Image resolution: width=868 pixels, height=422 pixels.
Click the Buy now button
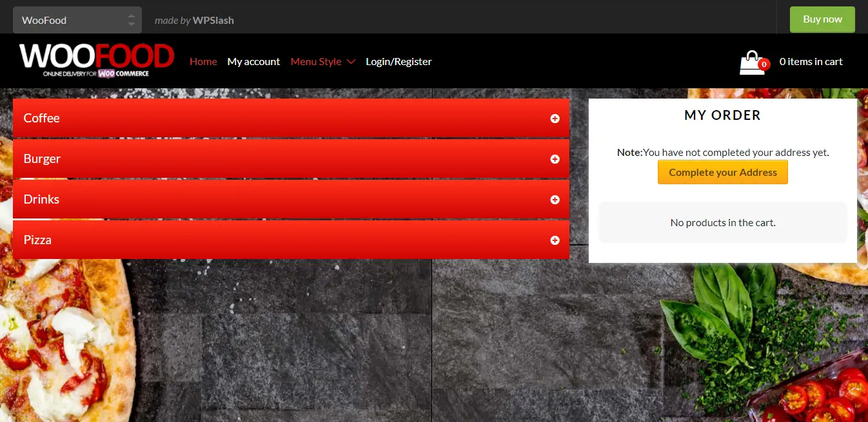[822, 19]
